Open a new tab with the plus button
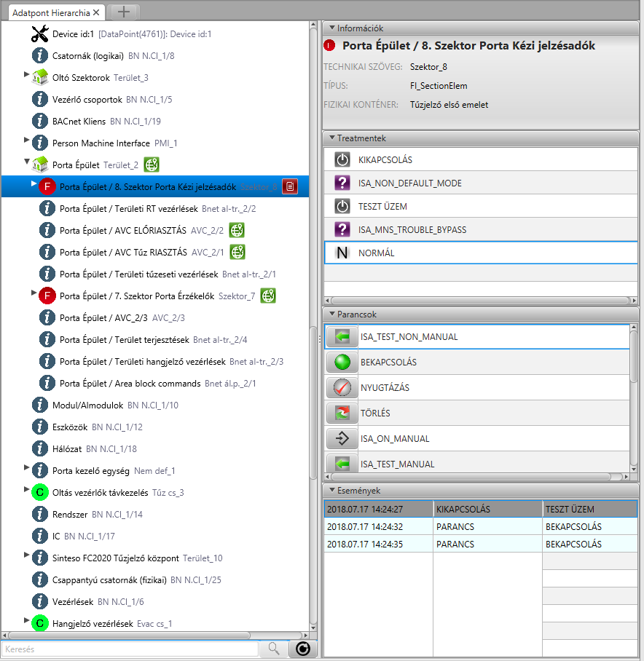 point(125,12)
